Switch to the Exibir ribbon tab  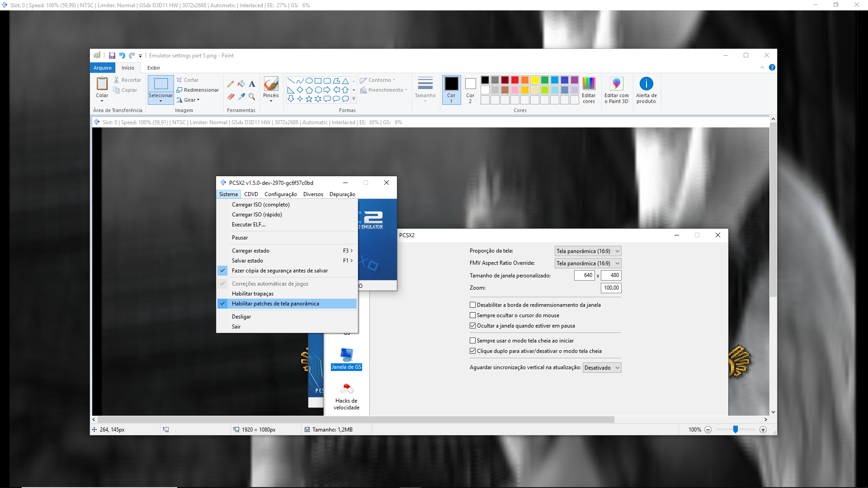pyautogui.click(x=153, y=68)
